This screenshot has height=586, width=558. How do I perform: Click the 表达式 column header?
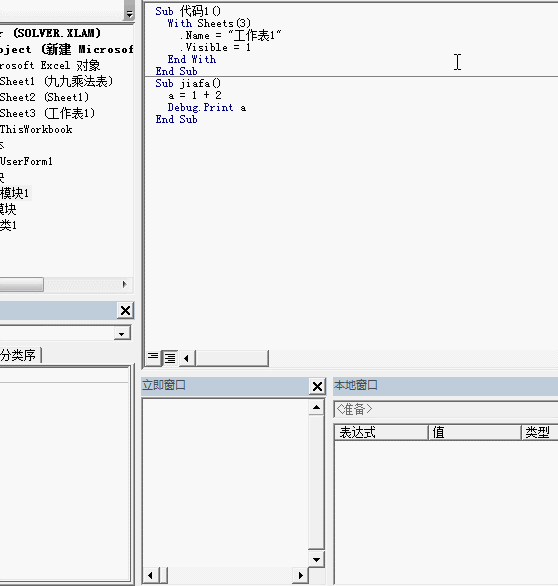click(381, 432)
